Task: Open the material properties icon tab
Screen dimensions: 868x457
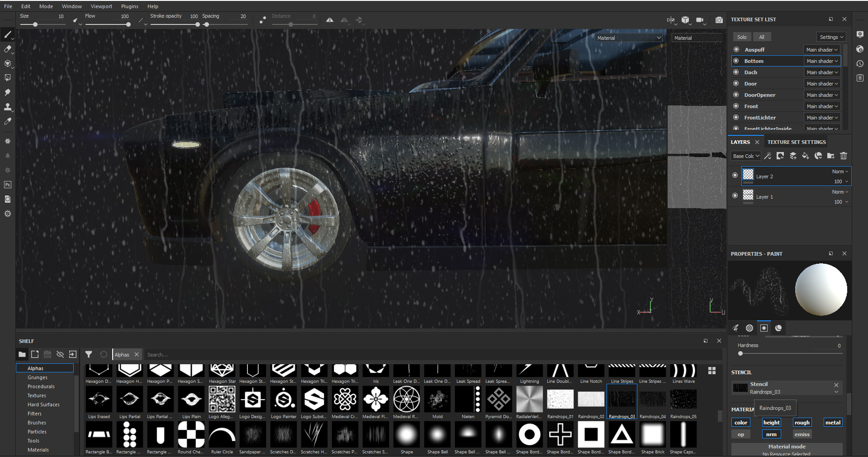Action: click(x=778, y=328)
